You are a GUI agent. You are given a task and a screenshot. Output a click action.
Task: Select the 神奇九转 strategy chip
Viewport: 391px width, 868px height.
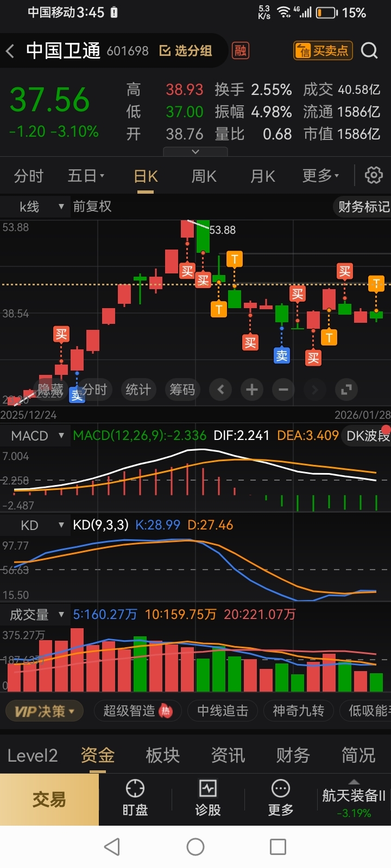[x=298, y=711]
